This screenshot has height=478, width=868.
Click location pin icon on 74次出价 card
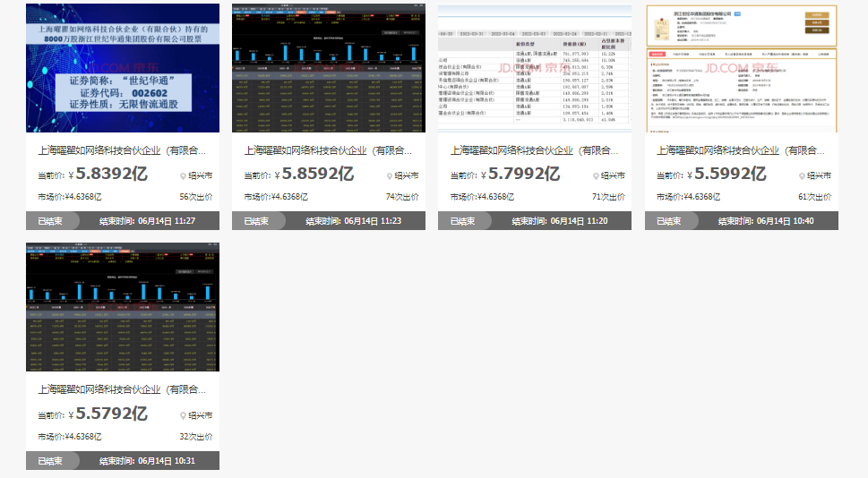pos(390,176)
